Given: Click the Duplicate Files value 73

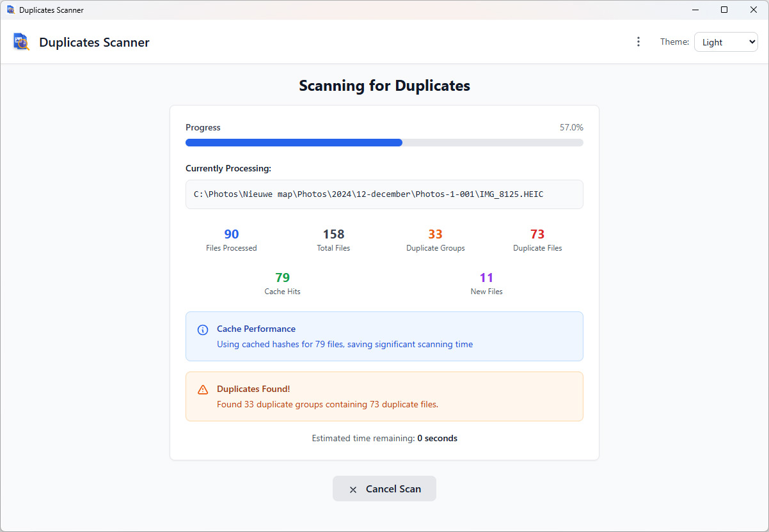Looking at the screenshot, I should tap(537, 234).
